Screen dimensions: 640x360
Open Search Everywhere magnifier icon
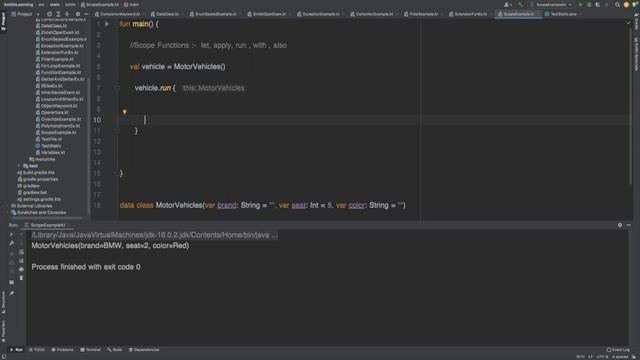coord(617,4)
